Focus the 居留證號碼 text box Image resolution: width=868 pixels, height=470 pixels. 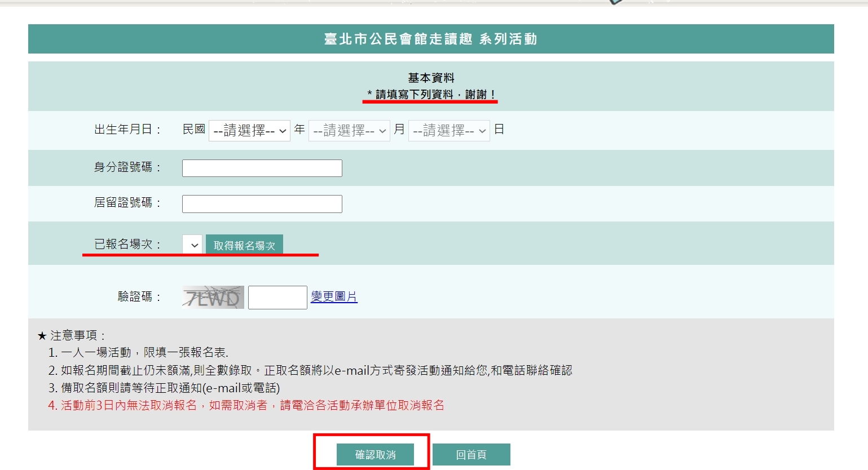tap(262, 204)
